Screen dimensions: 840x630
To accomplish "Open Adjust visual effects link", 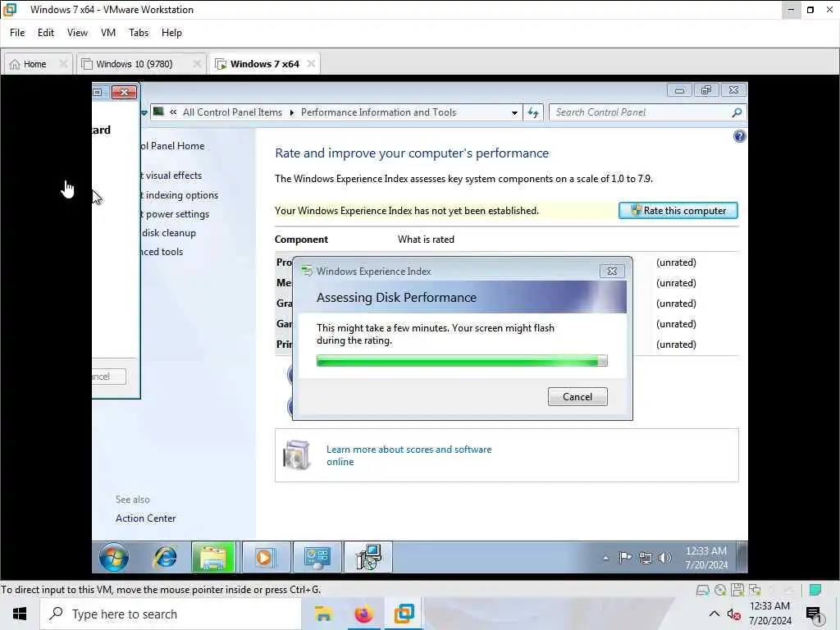I will (171, 176).
